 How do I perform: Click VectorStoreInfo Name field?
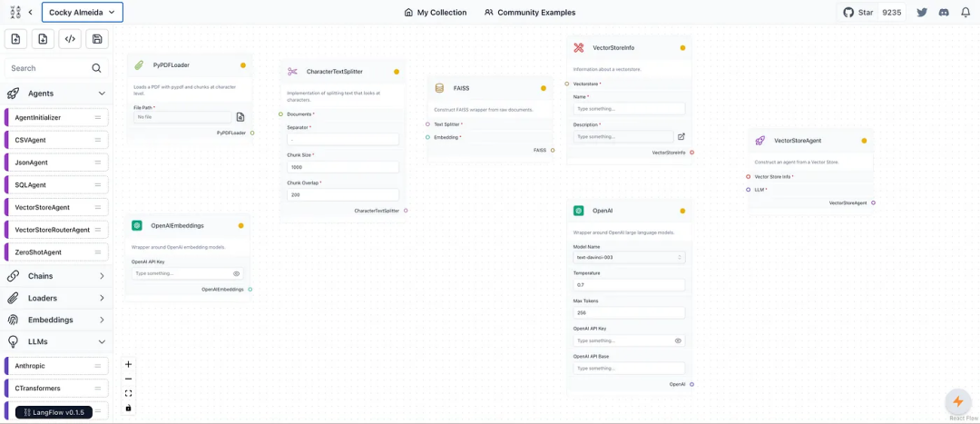point(629,109)
